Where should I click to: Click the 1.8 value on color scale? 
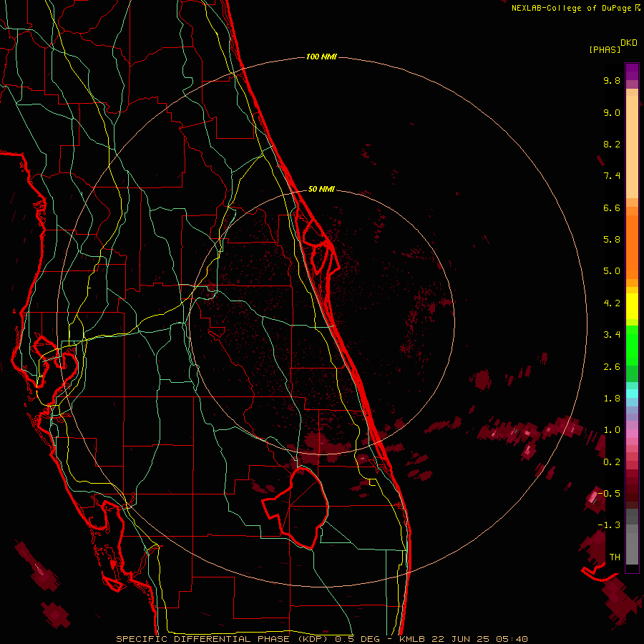pos(612,399)
